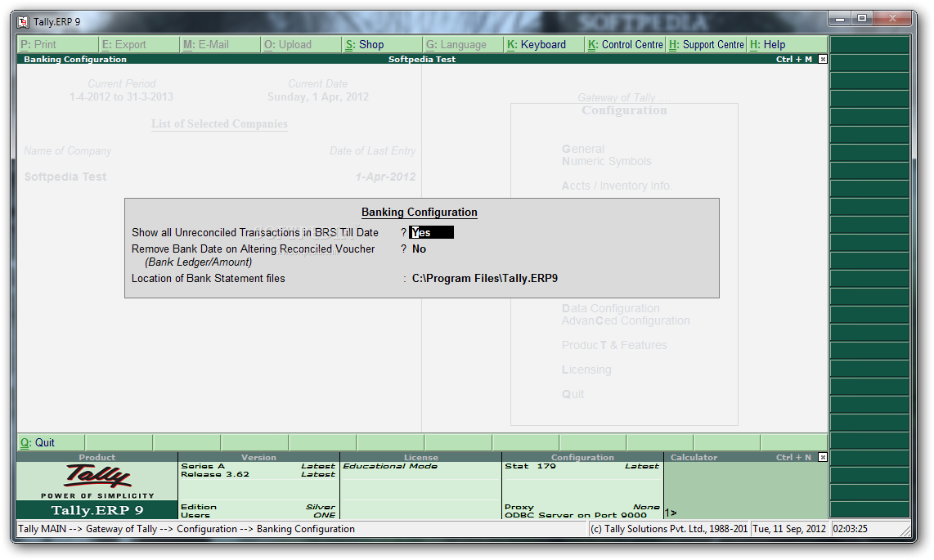Click Quit in Configuration menu
The width and height of the screenshot is (934, 560).
pyautogui.click(x=573, y=394)
